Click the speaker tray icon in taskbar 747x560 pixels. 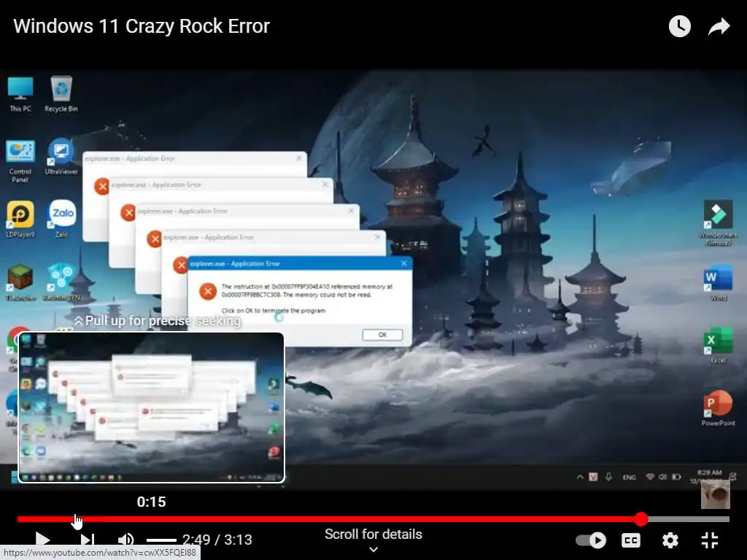click(x=662, y=477)
